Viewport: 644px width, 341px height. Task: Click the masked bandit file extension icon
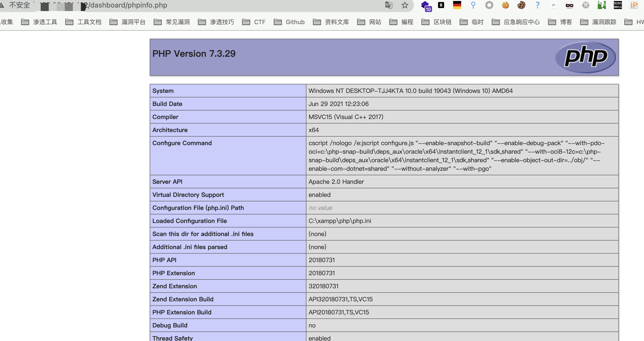[569, 5]
